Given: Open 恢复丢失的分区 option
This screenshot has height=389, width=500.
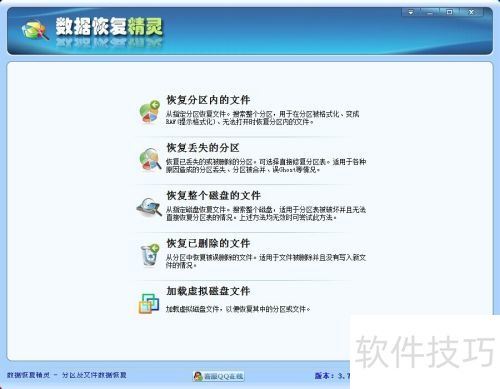Looking at the screenshot, I should 203,148.
